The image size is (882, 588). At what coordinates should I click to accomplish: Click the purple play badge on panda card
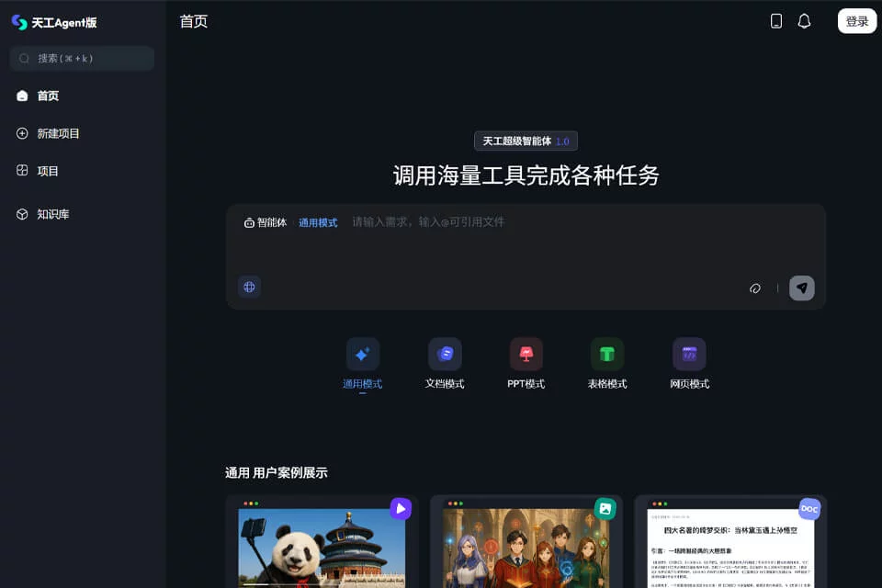[401, 509]
